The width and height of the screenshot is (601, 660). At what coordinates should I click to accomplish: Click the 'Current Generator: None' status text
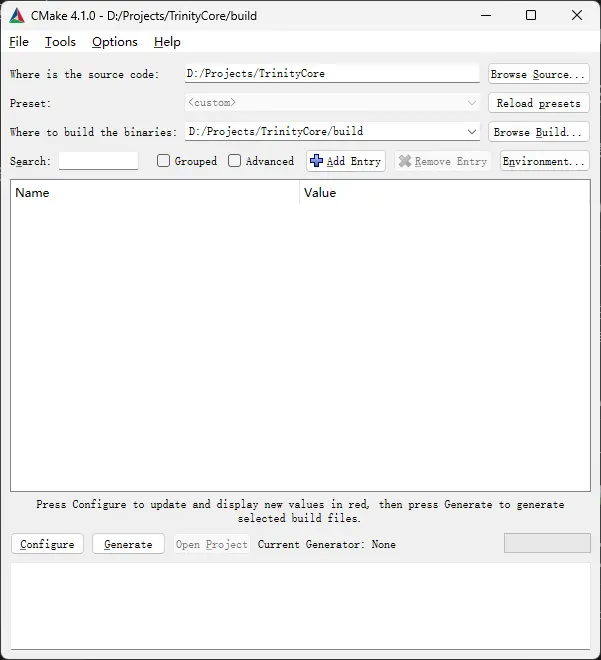click(x=327, y=544)
